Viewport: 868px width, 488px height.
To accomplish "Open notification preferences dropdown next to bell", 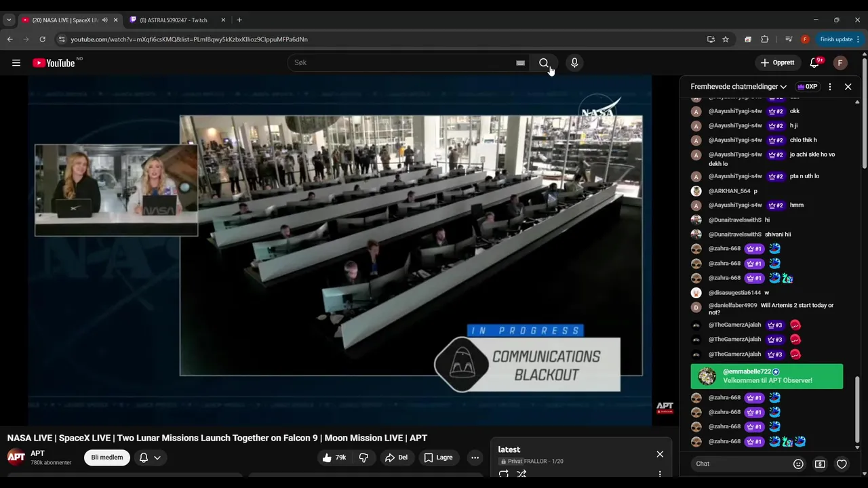I will pos(157,457).
